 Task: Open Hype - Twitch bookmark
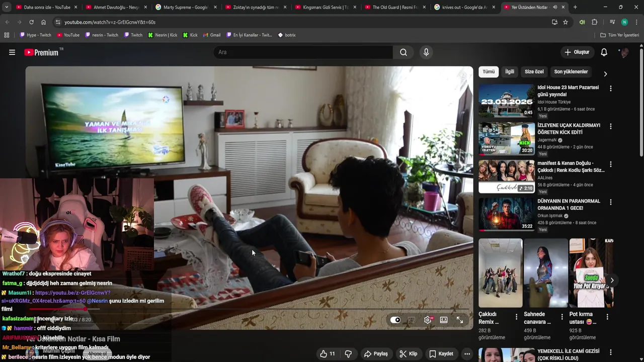(x=35, y=35)
